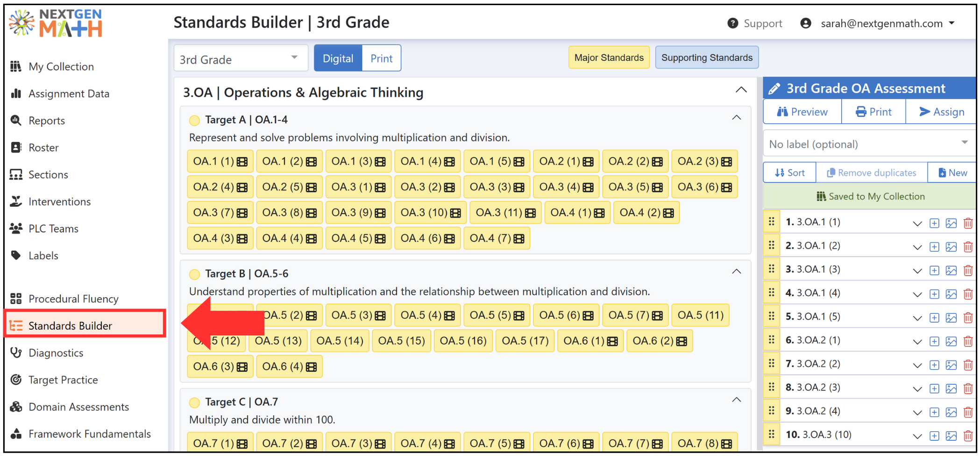Collapse Target B OA.5-6 panel

coord(737,271)
